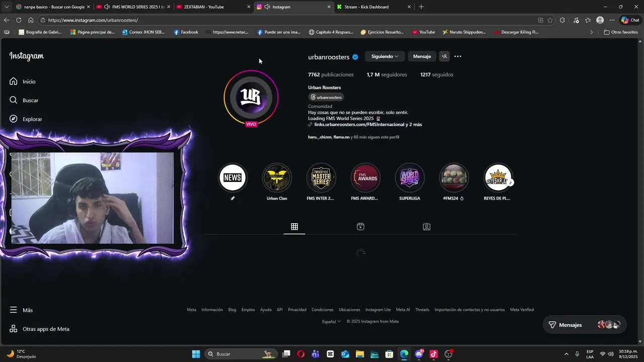
Task: Show next highlights with arrow
Action: [510, 183]
